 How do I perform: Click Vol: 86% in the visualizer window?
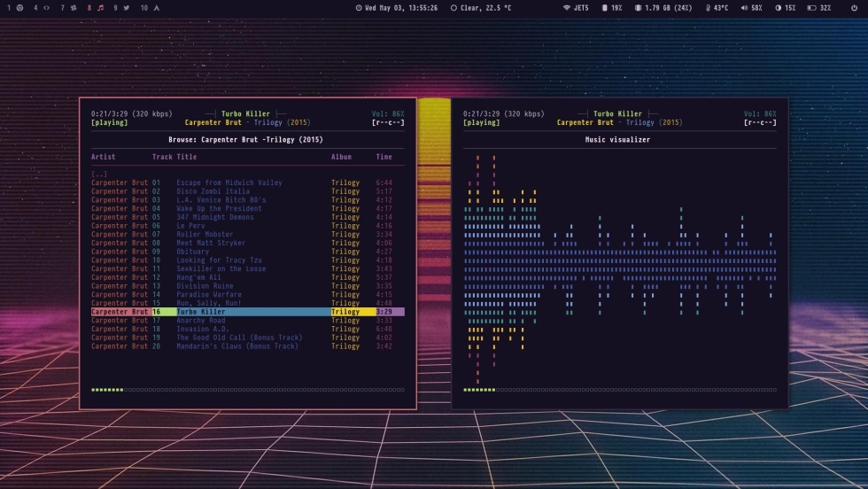coord(760,113)
